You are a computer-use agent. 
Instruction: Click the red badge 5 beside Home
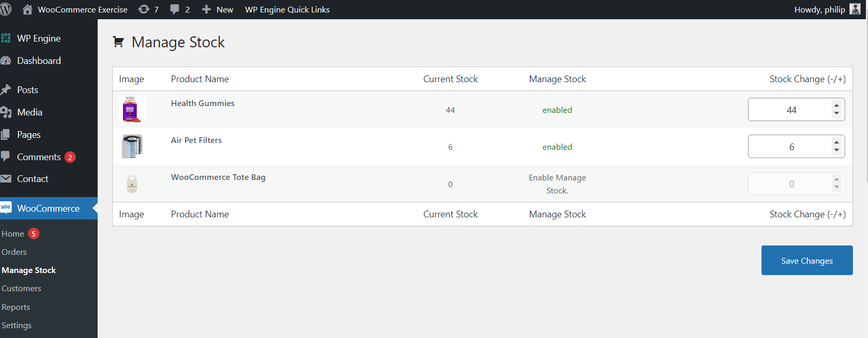pyautogui.click(x=33, y=233)
